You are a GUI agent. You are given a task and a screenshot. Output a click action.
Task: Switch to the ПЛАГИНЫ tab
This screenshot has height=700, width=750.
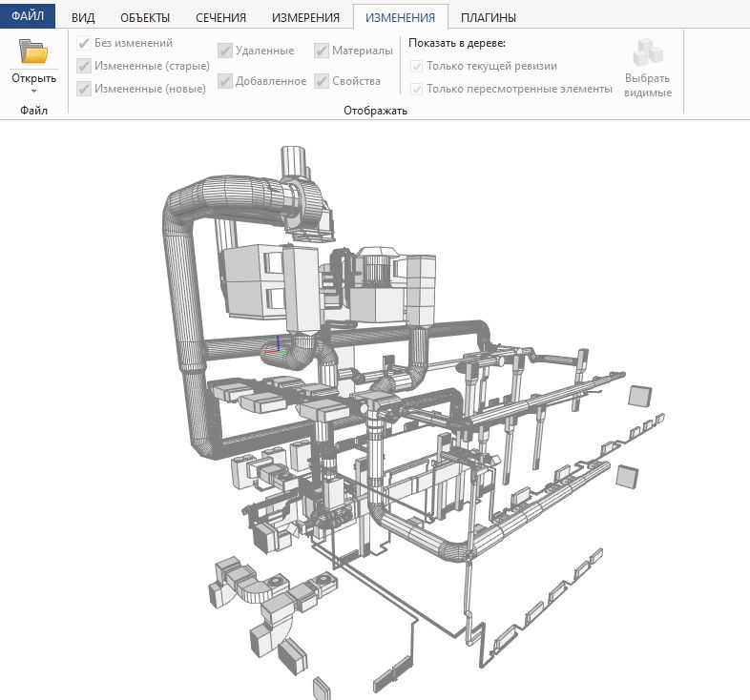tap(489, 17)
